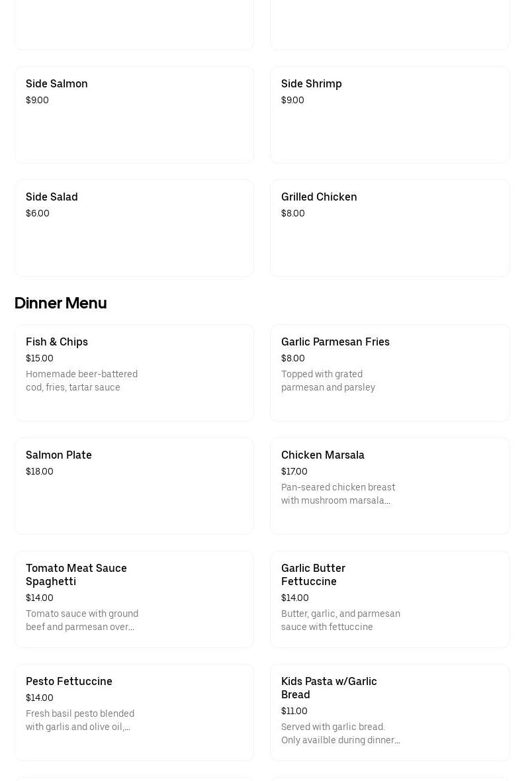Select the Grilled Chicken card
The width and height of the screenshot is (532, 781).
coord(389,228)
